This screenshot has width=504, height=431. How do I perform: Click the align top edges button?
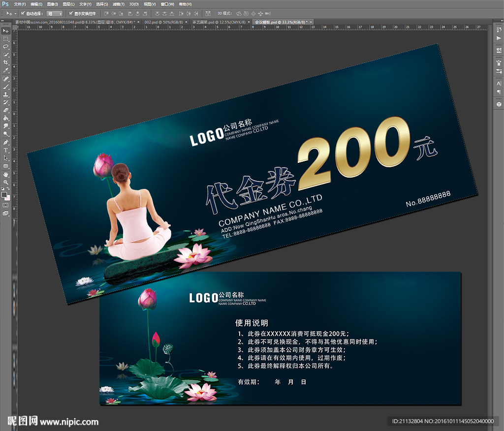click(106, 13)
